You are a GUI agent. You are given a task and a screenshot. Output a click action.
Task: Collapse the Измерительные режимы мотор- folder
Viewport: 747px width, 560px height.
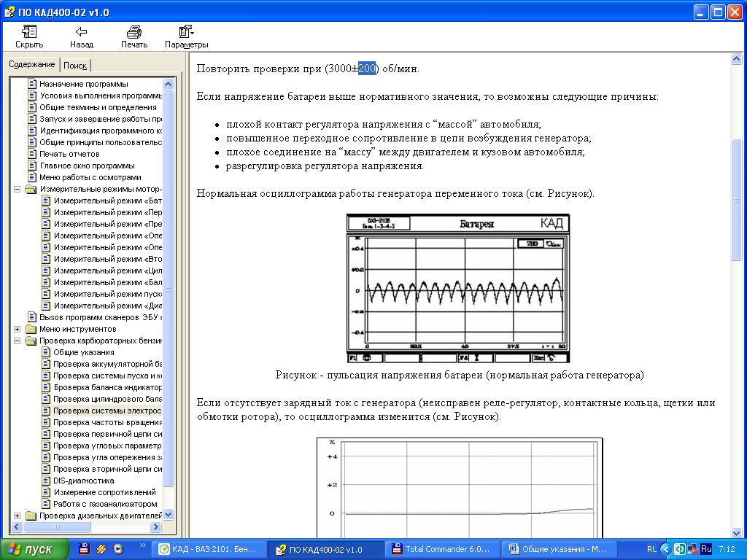tap(18, 189)
